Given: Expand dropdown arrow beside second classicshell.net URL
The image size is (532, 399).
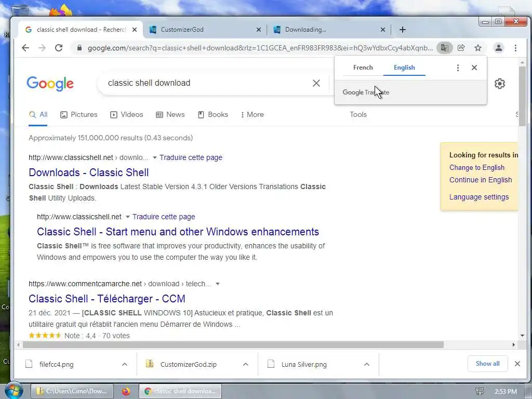Looking at the screenshot, I should click(128, 217).
